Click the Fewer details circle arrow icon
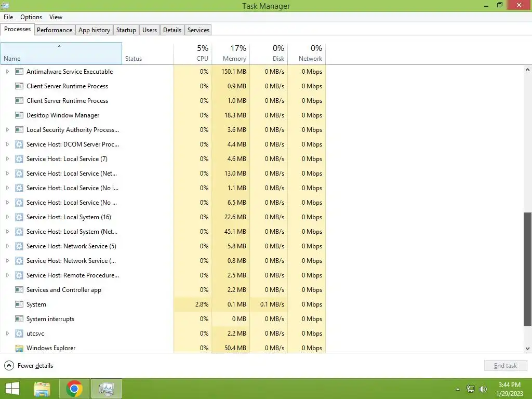This screenshot has height=399, width=532. click(9, 366)
